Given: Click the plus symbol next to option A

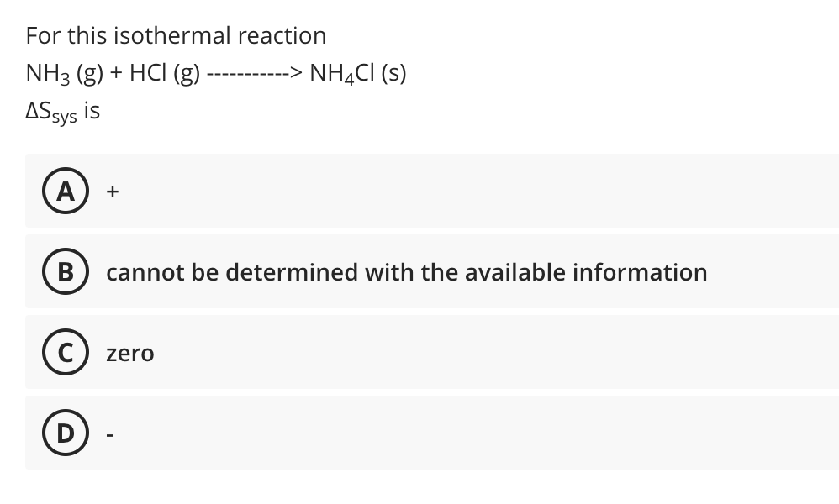Looking at the screenshot, I should [x=110, y=192].
